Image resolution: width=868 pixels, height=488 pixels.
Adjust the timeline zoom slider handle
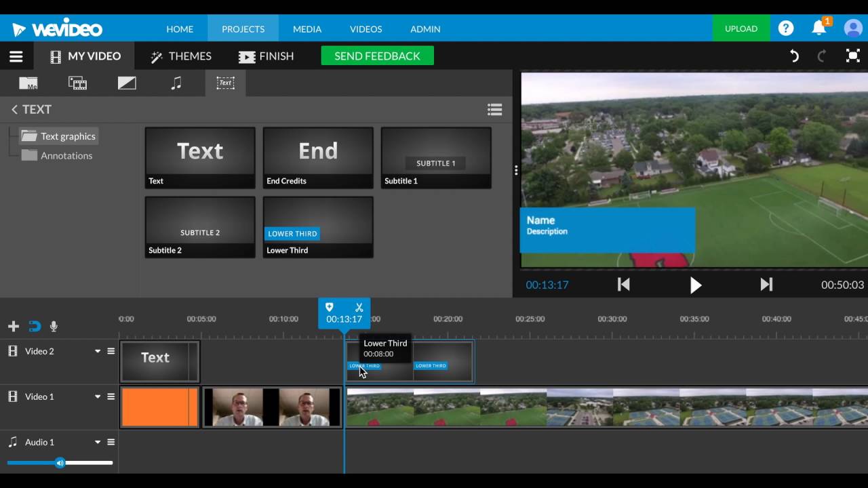60,463
